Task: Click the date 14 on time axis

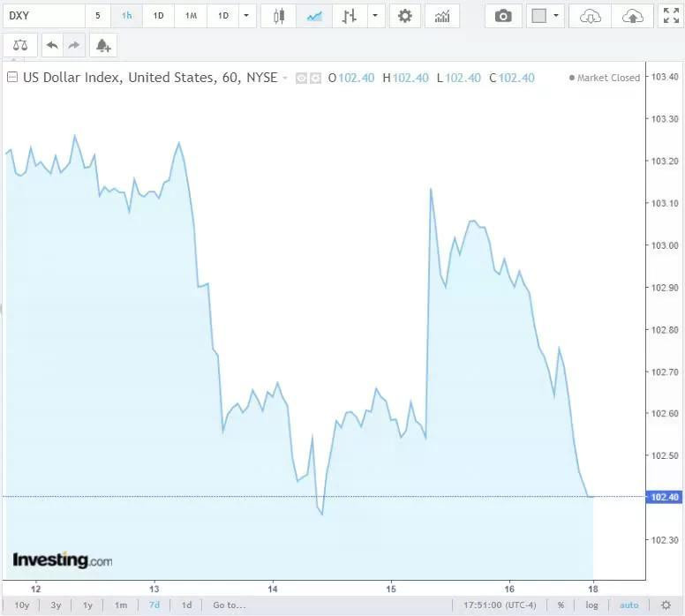Action: click(273, 589)
